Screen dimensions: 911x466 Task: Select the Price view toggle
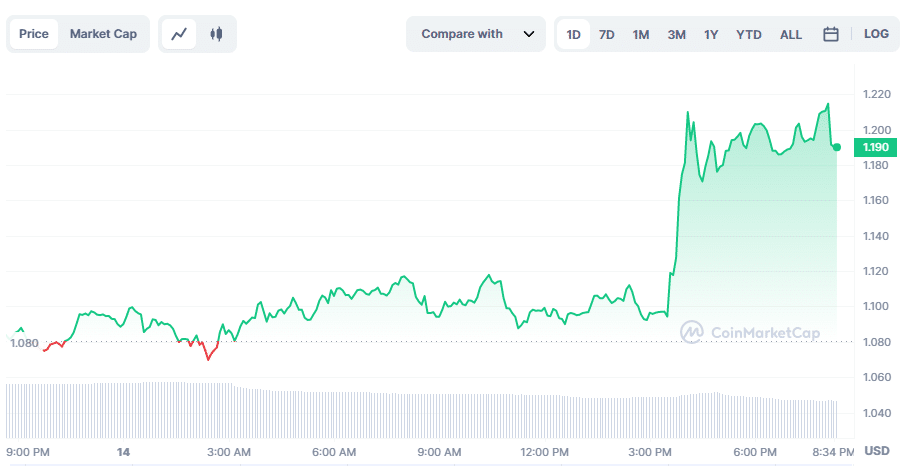pyautogui.click(x=34, y=34)
